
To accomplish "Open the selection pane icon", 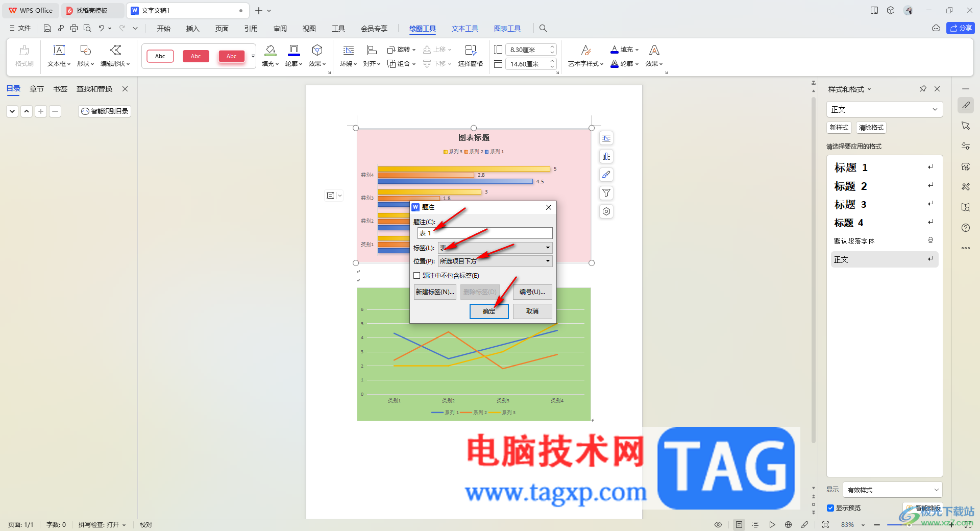I will pyautogui.click(x=470, y=50).
